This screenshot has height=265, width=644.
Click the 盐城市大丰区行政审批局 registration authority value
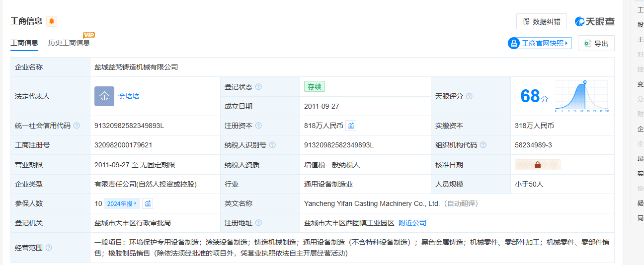(133, 223)
